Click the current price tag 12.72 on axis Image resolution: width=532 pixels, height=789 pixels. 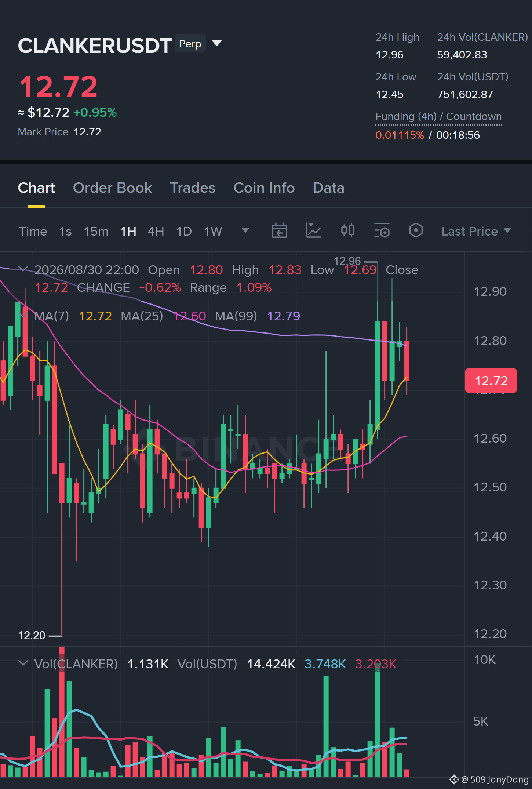pyautogui.click(x=491, y=381)
